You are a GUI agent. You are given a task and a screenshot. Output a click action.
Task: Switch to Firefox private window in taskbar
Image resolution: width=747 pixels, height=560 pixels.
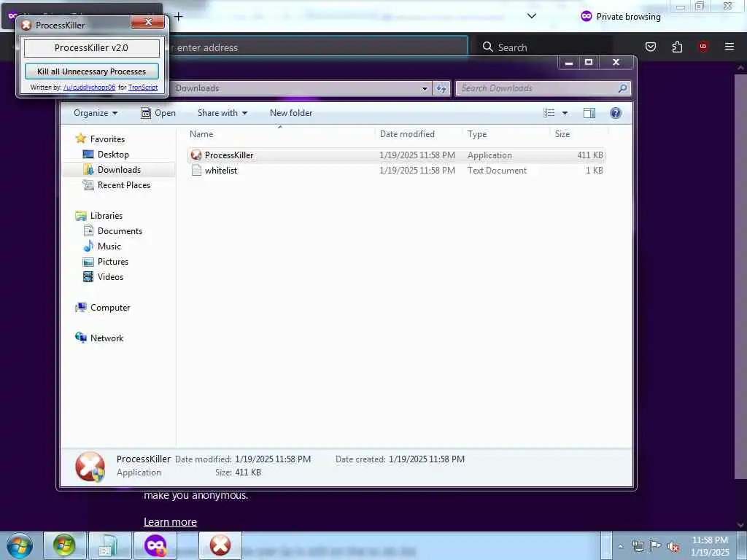pos(155,545)
